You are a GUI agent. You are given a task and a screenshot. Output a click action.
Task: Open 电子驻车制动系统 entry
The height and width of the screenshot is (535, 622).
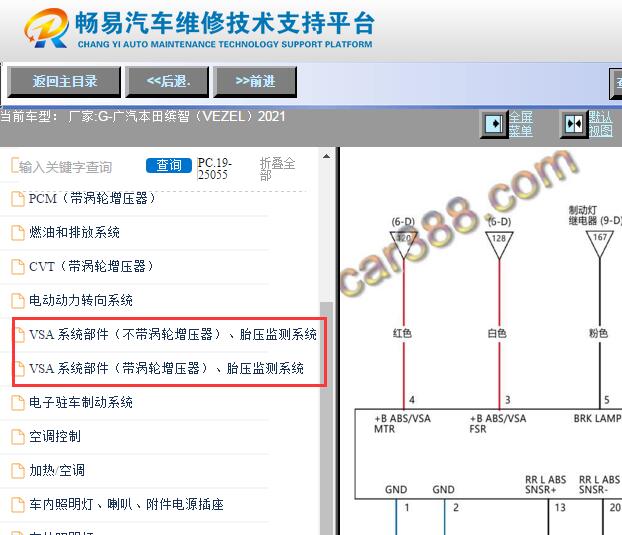(81, 403)
